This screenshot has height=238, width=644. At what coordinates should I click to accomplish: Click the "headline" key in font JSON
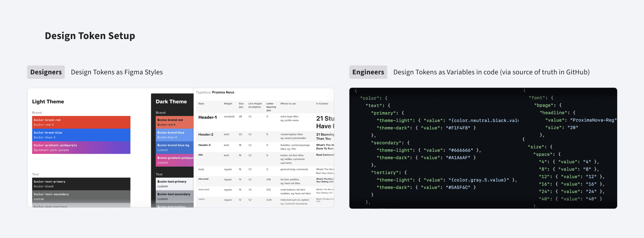(x=554, y=113)
